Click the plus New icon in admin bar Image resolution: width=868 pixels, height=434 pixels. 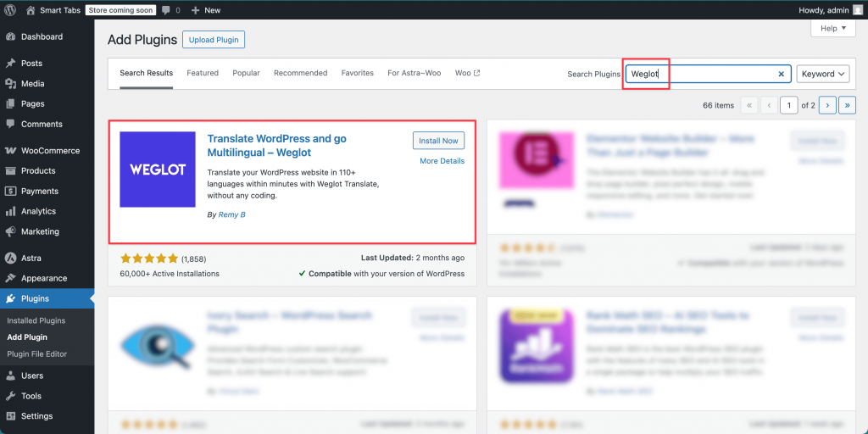[x=195, y=10]
